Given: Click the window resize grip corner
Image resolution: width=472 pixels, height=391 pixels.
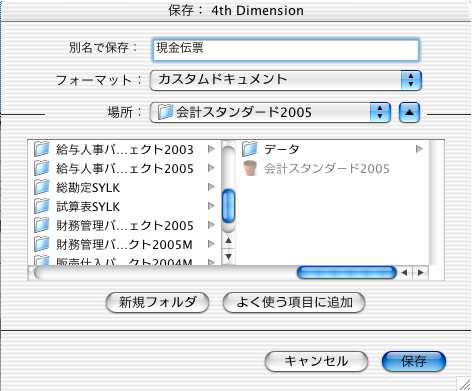Looking at the screenshot, I should click(x=464, y=383).
